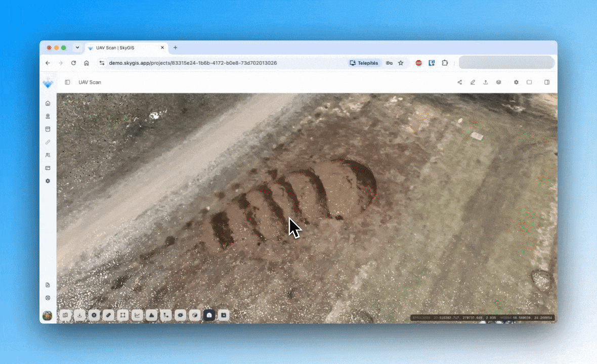Viewport: 597px width, 364px height.
Task: Open the settings gear in left sidebar
Action: tap(48, 180)
